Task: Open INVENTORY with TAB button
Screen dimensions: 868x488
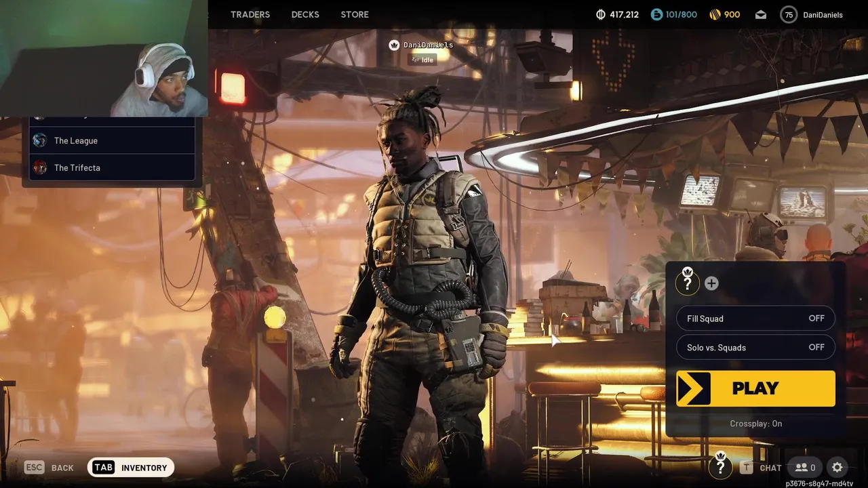Action: [x=131, y=468]
